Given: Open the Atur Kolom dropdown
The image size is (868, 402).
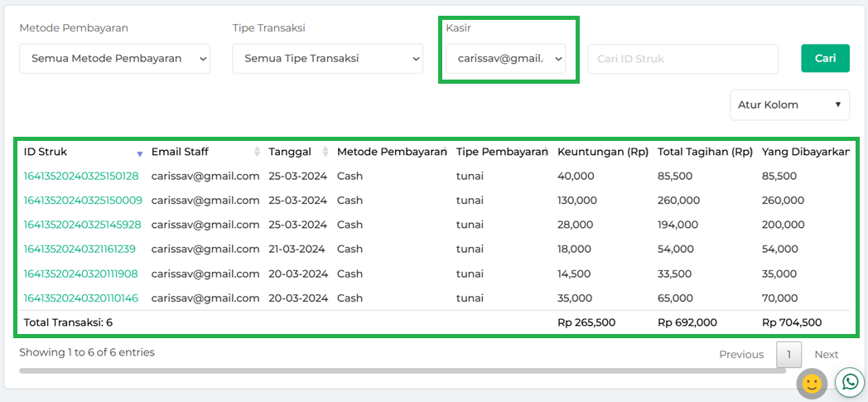Looking at the screenshot, I should pos(789,105).
